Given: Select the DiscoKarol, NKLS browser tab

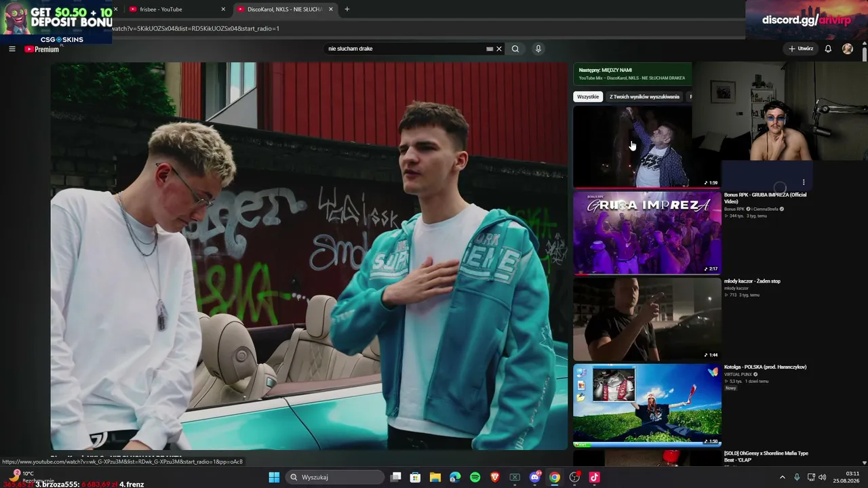Looking at the screenshot, I should 285,9.
